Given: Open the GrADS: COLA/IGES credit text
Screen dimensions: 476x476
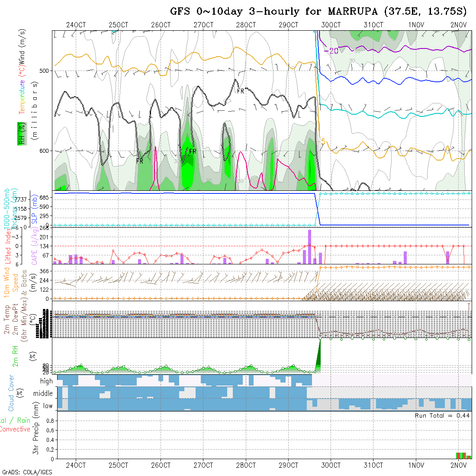Looking at the screenshot, I should click(27, 472).
